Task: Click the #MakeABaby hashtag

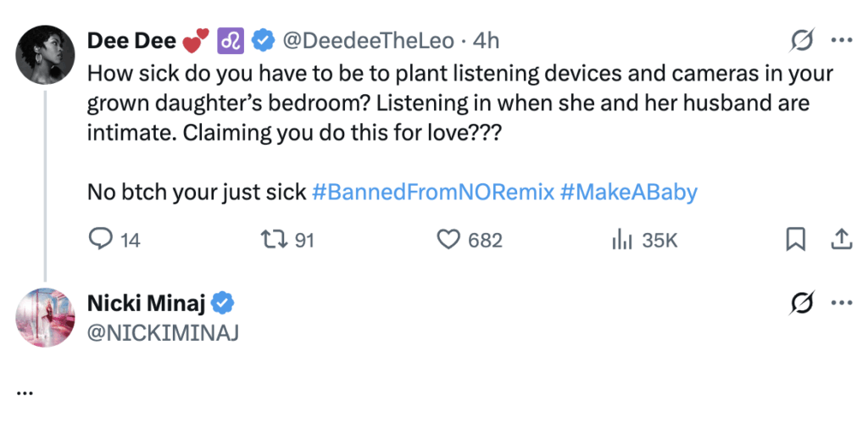Action: click(628, 192)
